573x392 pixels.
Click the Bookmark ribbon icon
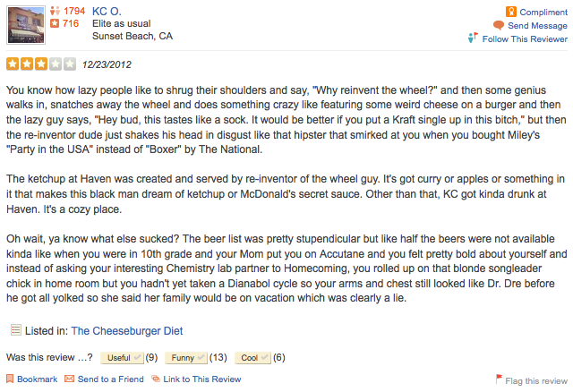tap(9, 379)
